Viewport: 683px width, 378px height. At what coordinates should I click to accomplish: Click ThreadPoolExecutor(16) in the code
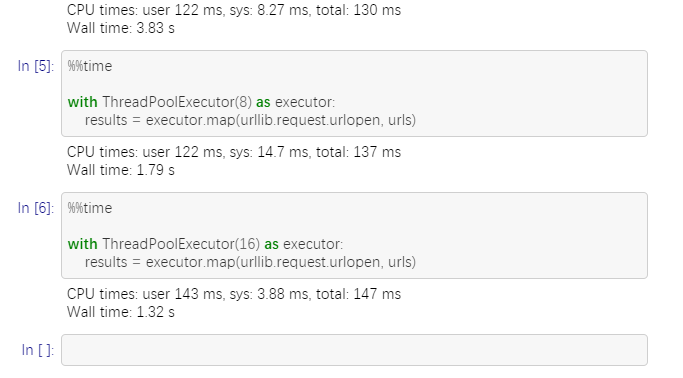pyautogui.click(x=181, y=244)
